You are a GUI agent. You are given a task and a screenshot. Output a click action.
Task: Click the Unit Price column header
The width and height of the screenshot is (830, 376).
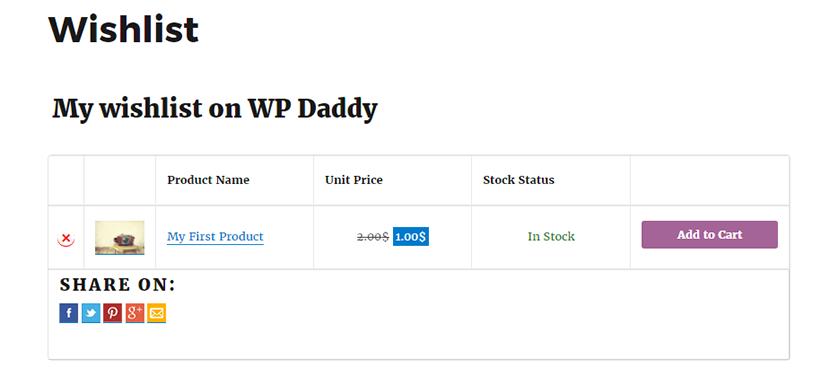coord(354,180)
